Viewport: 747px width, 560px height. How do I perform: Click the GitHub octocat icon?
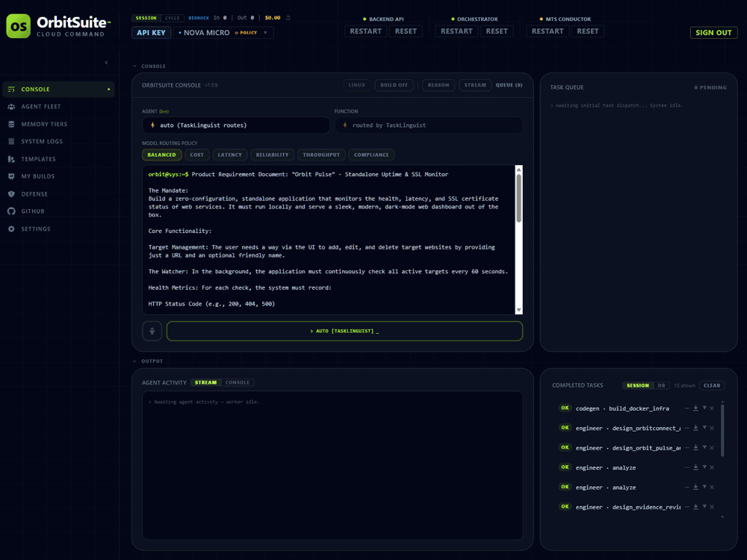tap(11, 211)
